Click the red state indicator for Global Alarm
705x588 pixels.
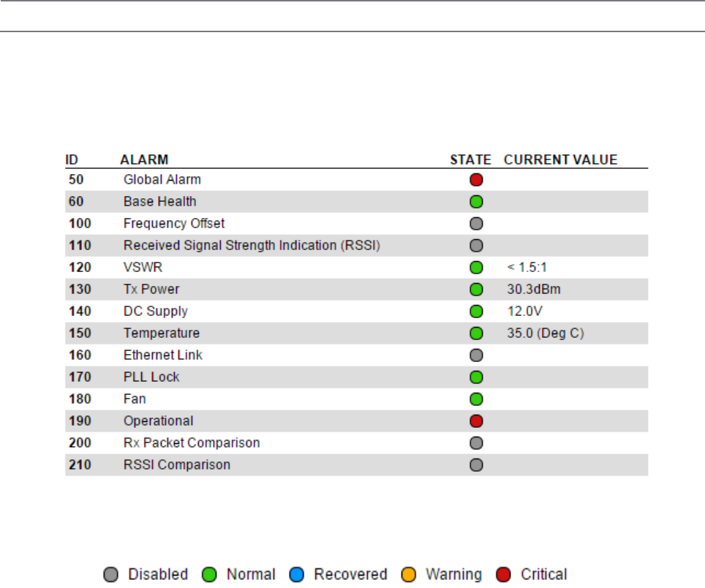[x=476, y=180]
